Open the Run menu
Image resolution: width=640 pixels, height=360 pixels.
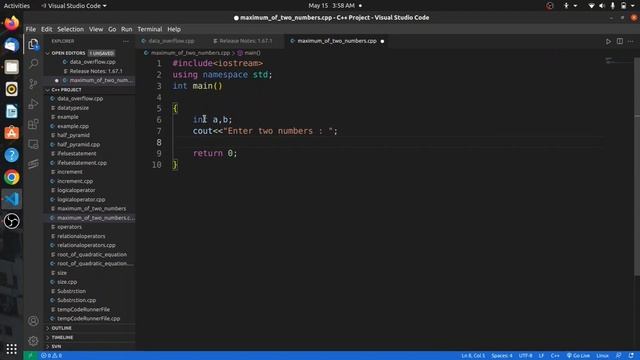click(x=127, y=29)
